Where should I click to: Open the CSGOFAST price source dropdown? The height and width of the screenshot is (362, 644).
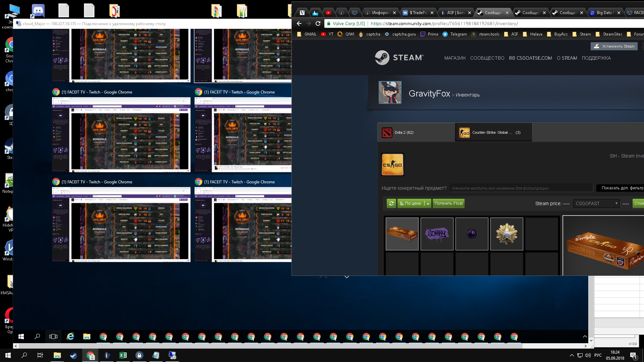click(x=596, y=203)
